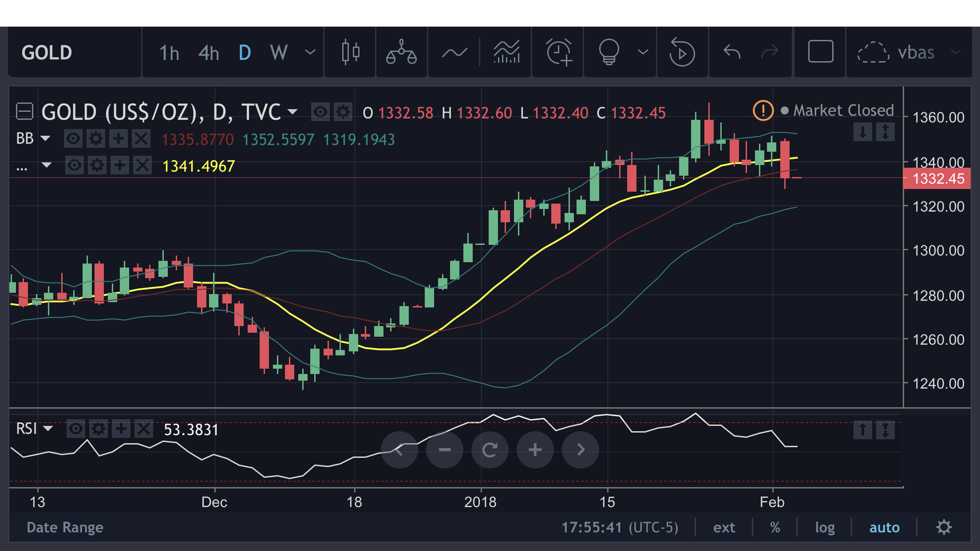Image resolution: width=980 pixels, height=551 pixels.
Task: Click the orange data warning icon
Action: [x=763, y=110]
